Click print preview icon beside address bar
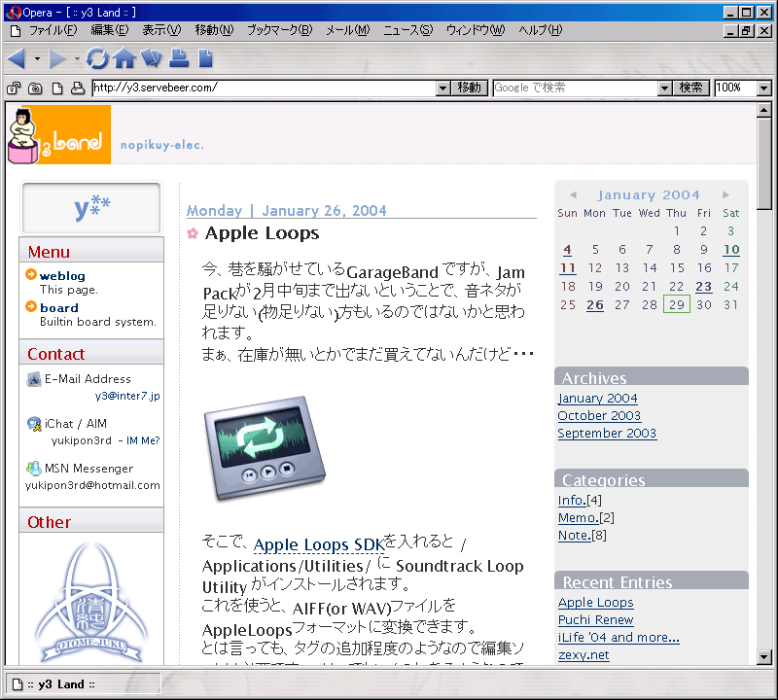 click(x=78, y=88)
